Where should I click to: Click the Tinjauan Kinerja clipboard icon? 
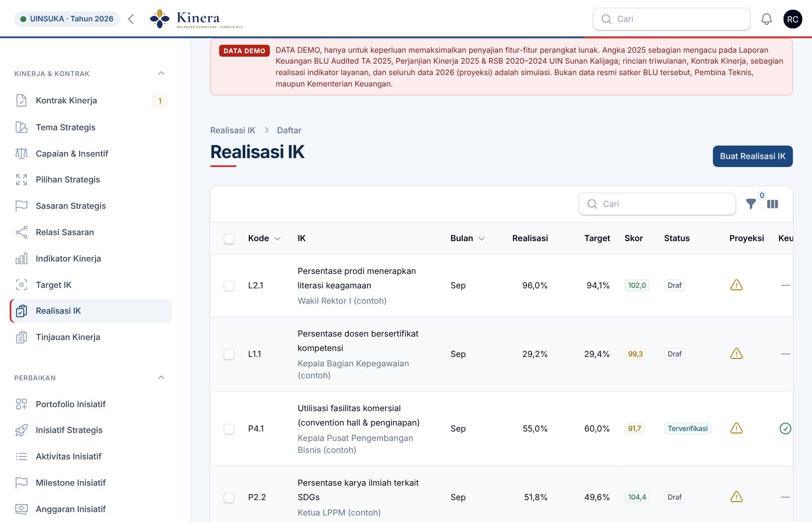click(x=21, y=337)
